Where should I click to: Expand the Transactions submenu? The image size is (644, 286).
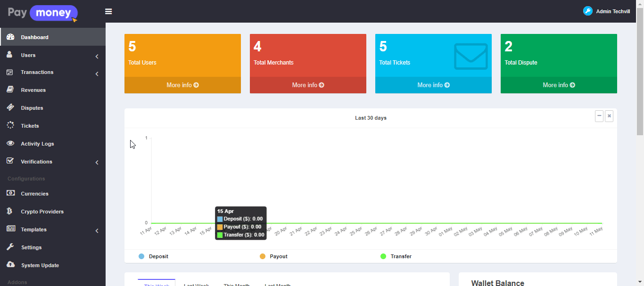click(x=97, y=74)
